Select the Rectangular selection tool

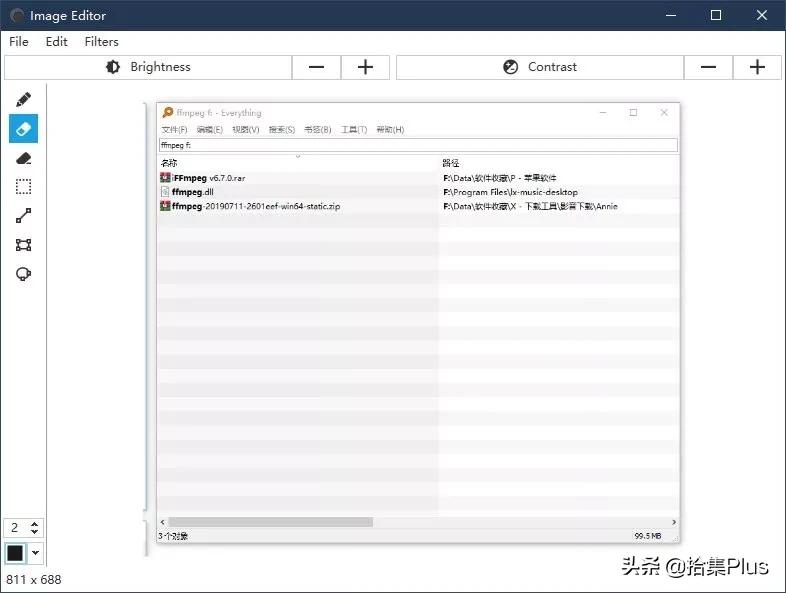[x=24, y=186]
